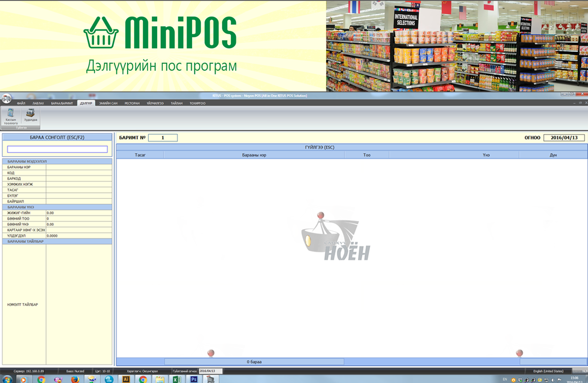This screenshot has height=383, width=588.
Task: Select the shopping cart POS taskbar icon
Action: (x=210, y=379)
